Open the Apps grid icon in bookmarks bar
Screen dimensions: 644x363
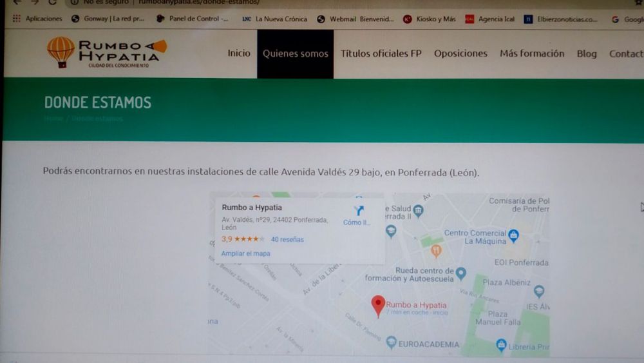(x=17, y=19)
